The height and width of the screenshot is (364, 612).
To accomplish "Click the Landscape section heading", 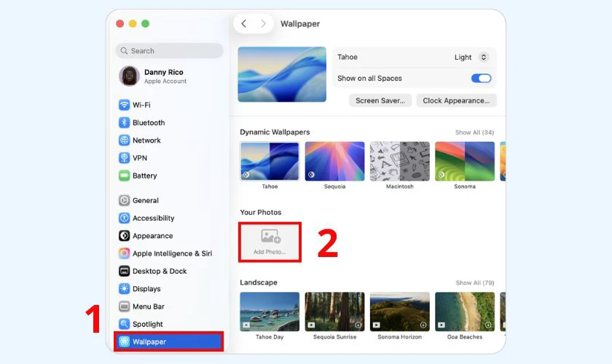I will (259, 282).
